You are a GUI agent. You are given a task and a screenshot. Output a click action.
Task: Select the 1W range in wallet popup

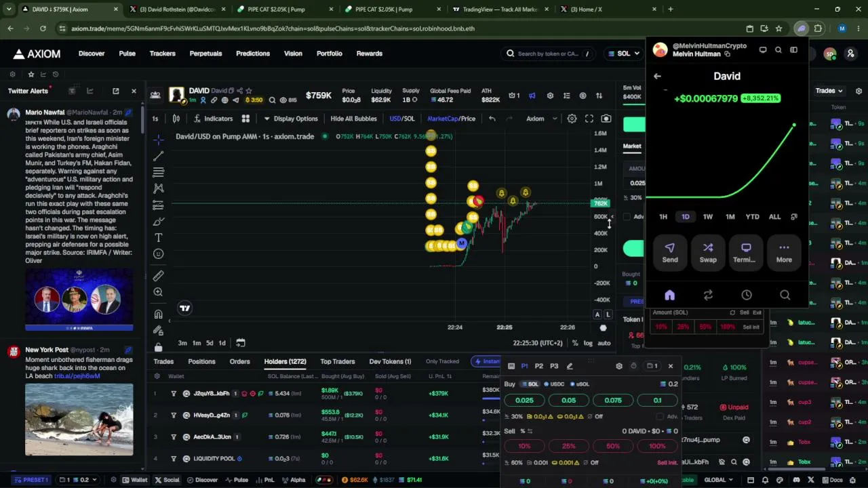(707, 217)
